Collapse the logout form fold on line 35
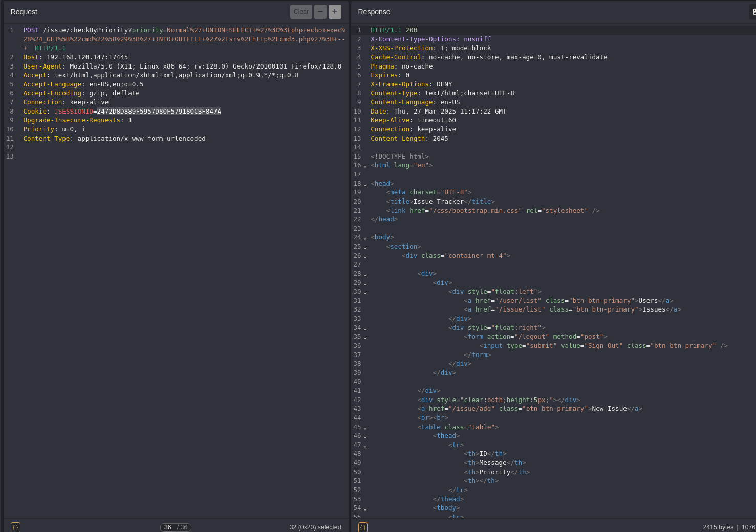Viewport: 756px width, 532px height. [x=365, y=337]
